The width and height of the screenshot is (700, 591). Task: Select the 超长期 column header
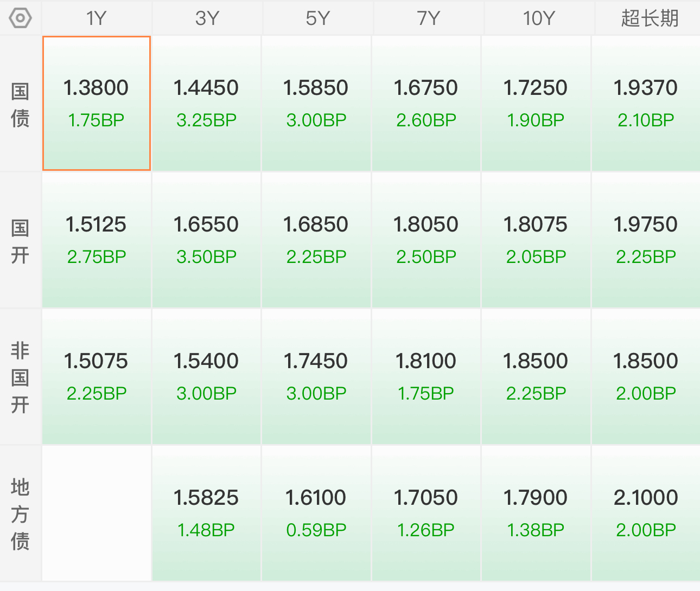(650, 18)
